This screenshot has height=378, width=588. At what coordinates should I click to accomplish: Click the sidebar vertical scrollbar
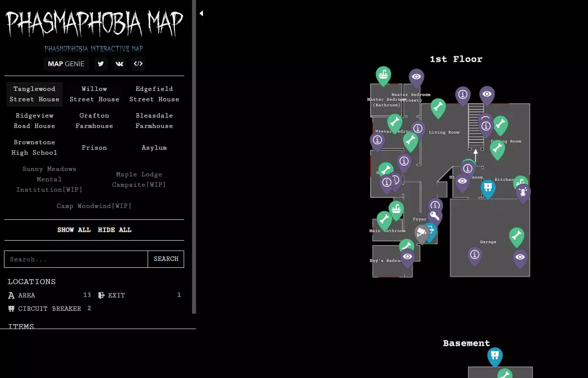point(194,157)
